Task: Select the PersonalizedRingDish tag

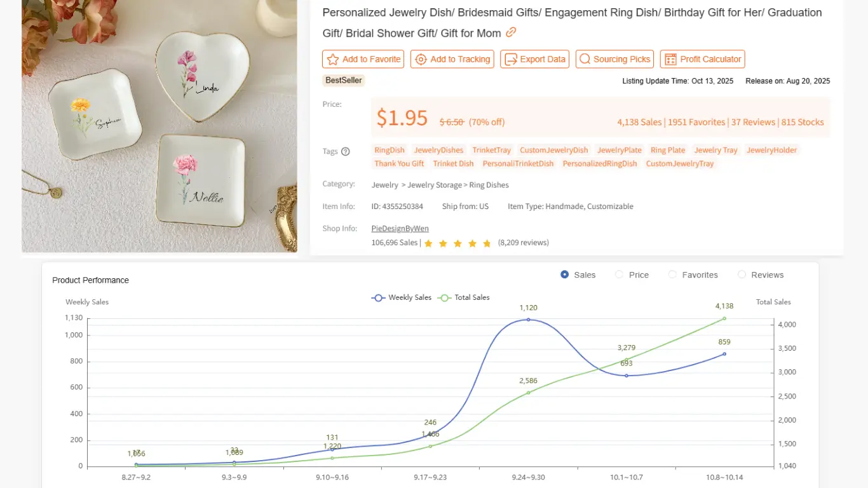Action: coord(599,163)
